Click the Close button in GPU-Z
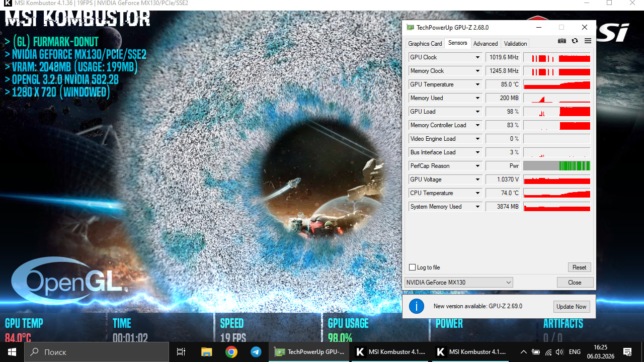 [575, 283]
